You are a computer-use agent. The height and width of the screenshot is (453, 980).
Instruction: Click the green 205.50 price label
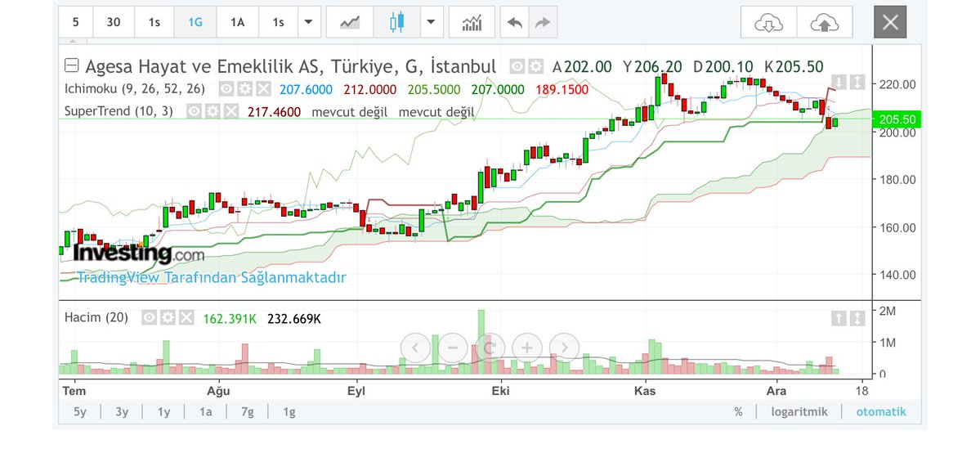[897, 119]
